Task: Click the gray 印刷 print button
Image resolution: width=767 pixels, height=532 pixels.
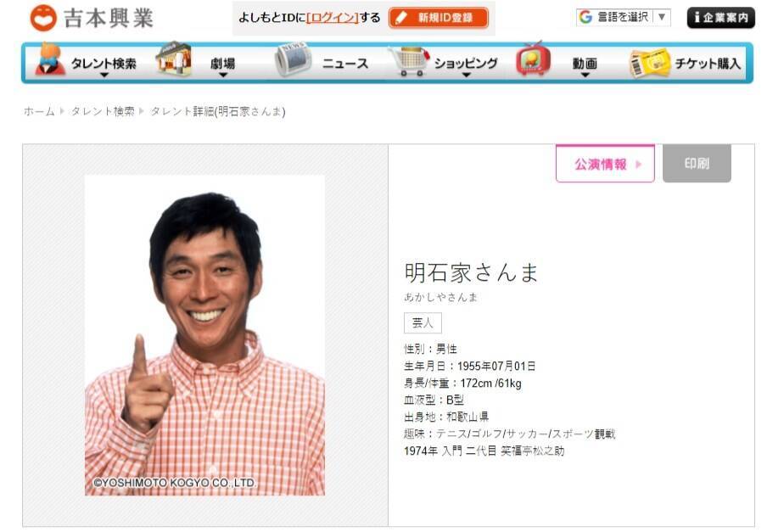Action: (x=697, y=163)
